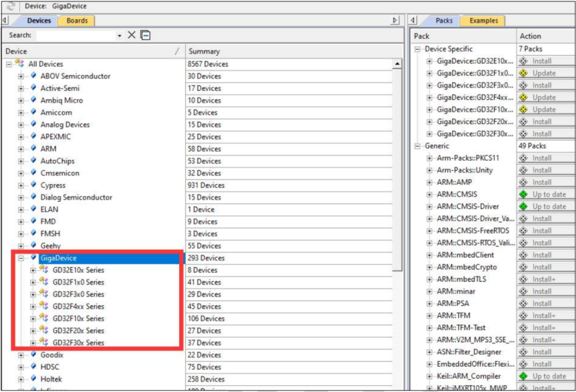Install the ARM::PSA pack

[x=546, y=303]
